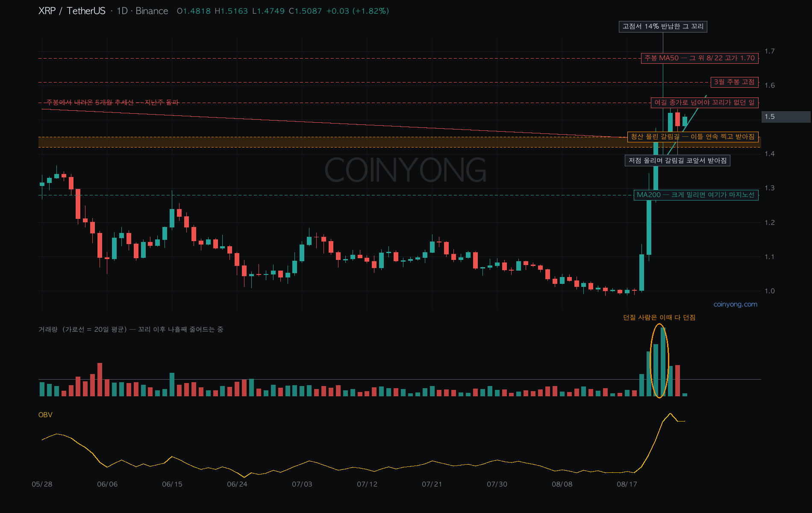
Task: Click the high value H1.5163
Action: click(231, 11)
